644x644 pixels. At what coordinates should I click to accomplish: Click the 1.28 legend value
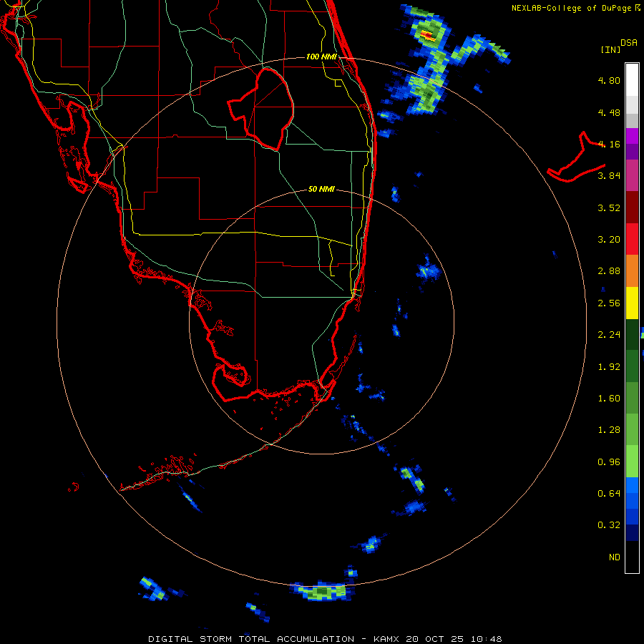pyautogui.click(x=609, y=430)
